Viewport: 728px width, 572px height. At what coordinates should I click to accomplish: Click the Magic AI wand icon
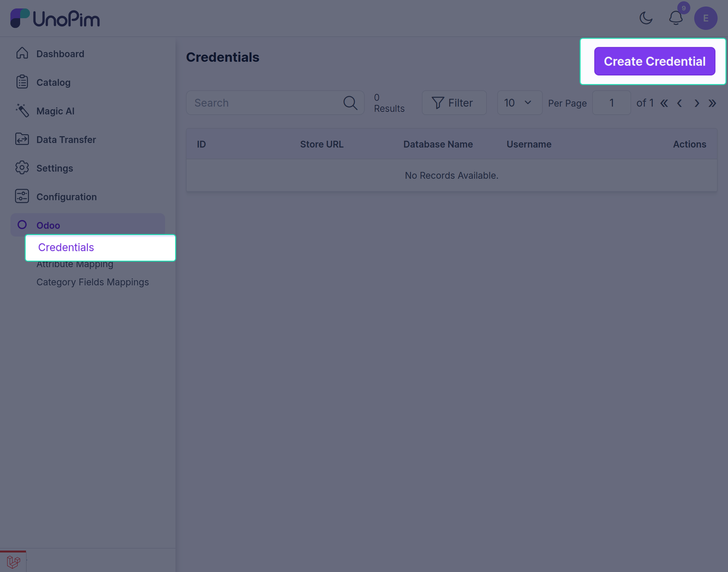coord(22,110)
